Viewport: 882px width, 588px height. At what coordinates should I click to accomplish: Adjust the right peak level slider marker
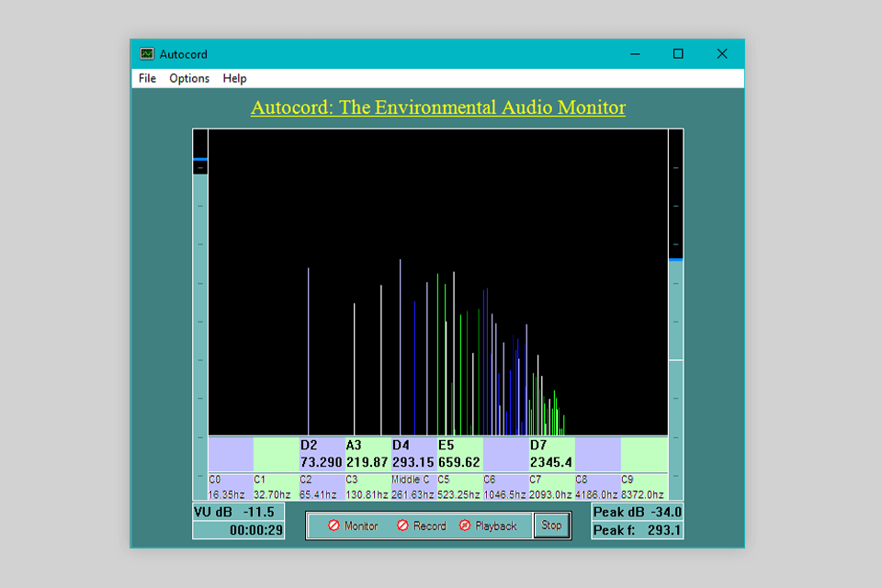point(675,259)
